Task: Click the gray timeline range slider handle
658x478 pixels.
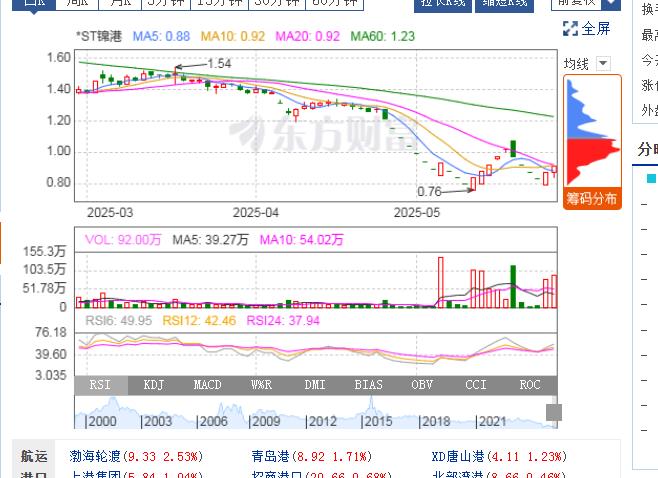Action: 554,412
